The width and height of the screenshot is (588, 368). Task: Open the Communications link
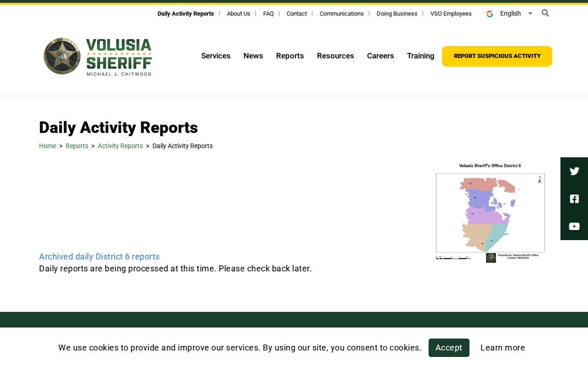pos(342,14)
